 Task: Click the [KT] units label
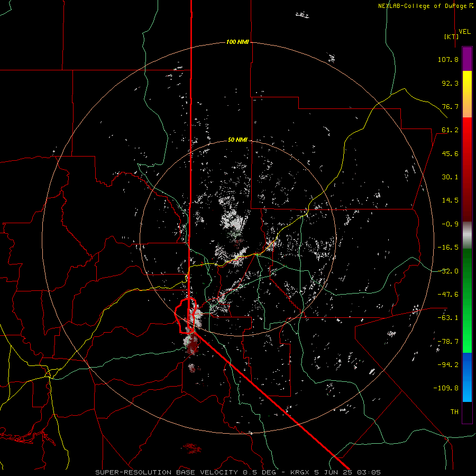tap(452, 36)
